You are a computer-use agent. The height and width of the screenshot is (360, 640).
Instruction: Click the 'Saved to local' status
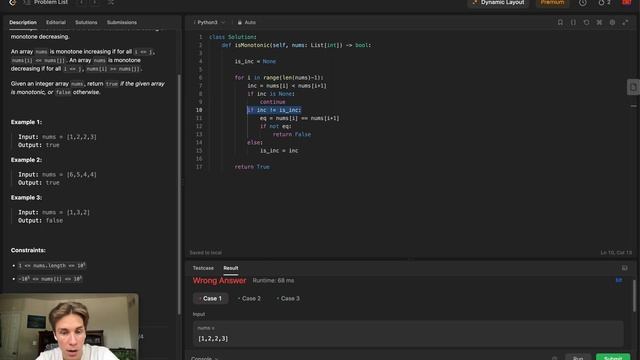click(206, 253)
